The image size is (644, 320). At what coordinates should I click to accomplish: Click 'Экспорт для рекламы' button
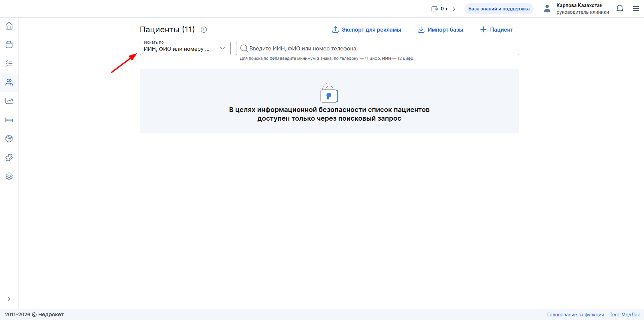pos(366,30)
